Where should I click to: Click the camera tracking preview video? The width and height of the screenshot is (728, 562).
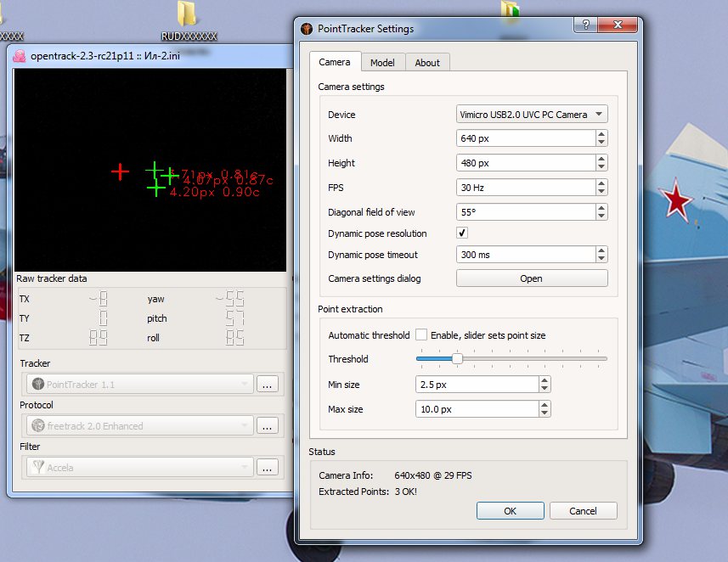tap(150, 170)
